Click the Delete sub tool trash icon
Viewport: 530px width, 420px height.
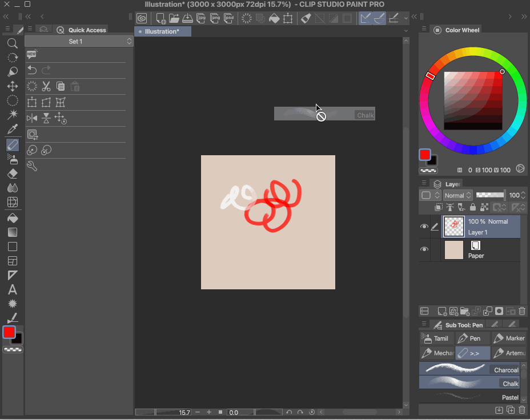click(522, 410)
